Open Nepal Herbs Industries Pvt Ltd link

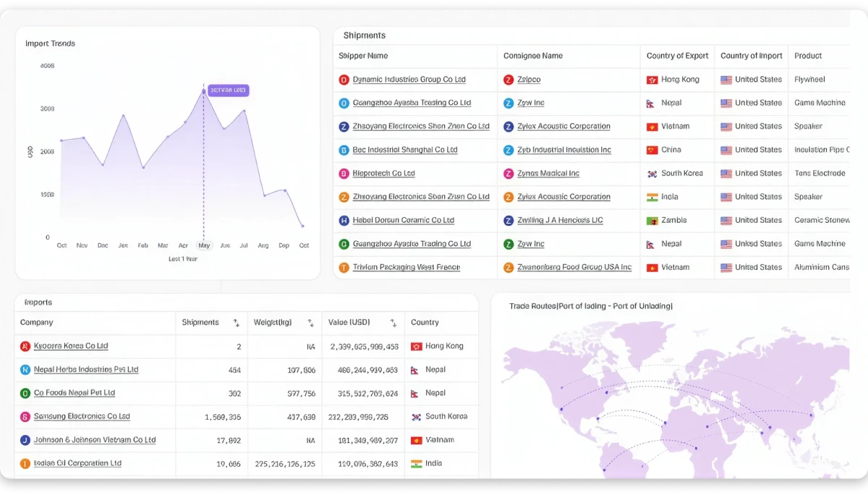(x=86, y=370)
